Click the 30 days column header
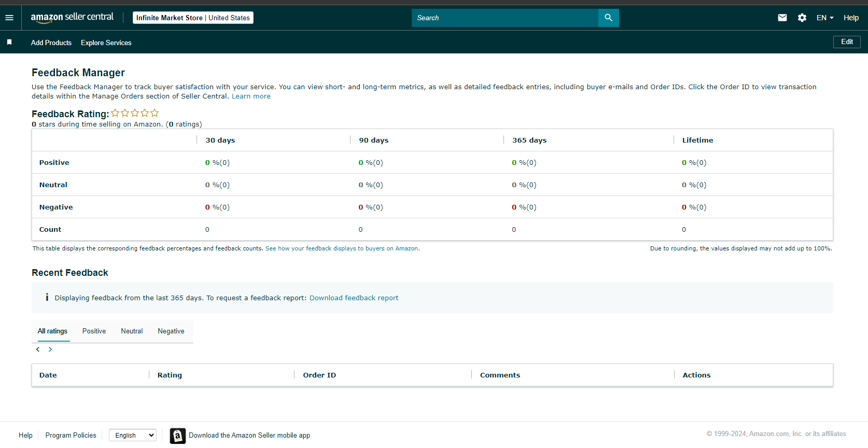Viewport: 868px width, 448px height. point(220,140)
